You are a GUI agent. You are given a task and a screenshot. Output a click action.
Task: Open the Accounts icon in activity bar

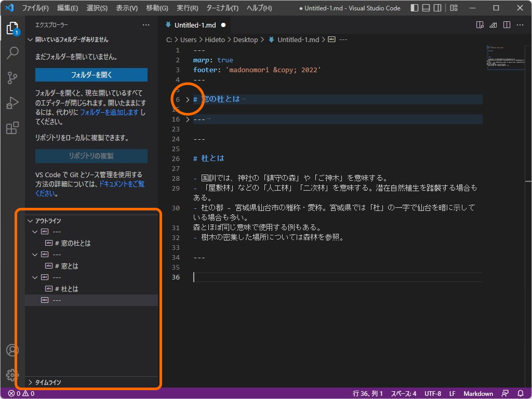click(12, 350)
